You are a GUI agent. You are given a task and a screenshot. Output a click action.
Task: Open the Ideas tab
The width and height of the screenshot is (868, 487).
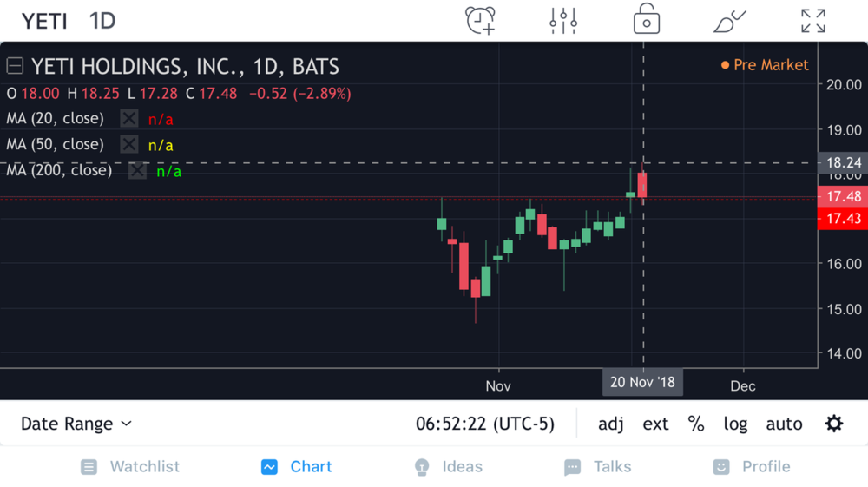coord(448,467)
